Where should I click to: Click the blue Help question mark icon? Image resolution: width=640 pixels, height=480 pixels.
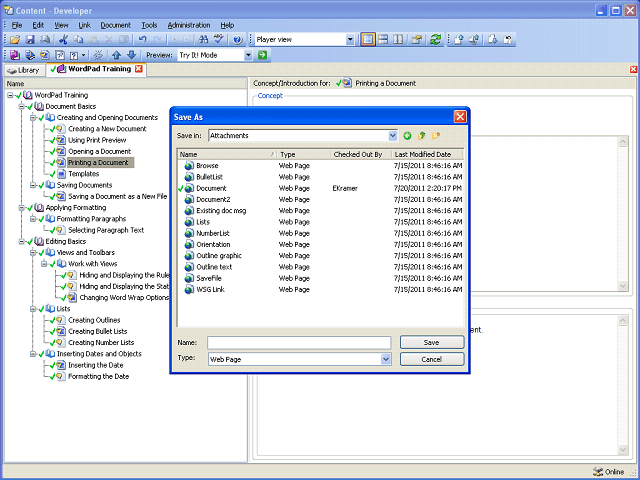click(x=238, y=40)
